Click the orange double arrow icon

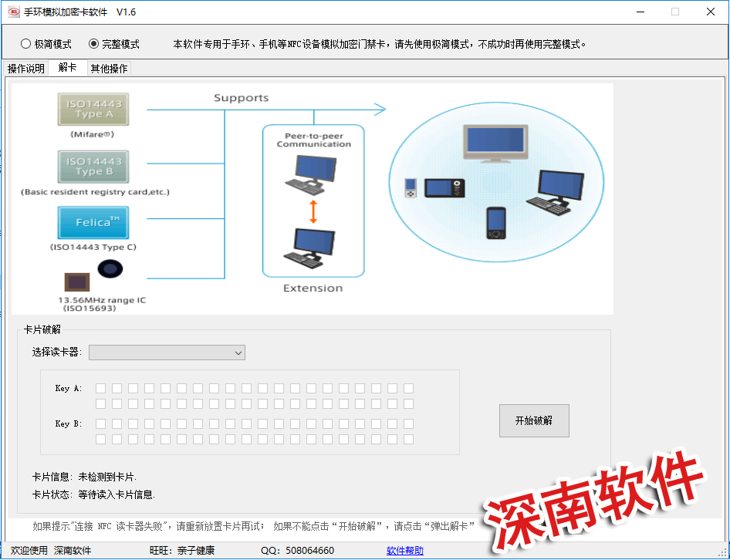pos(313,212)
